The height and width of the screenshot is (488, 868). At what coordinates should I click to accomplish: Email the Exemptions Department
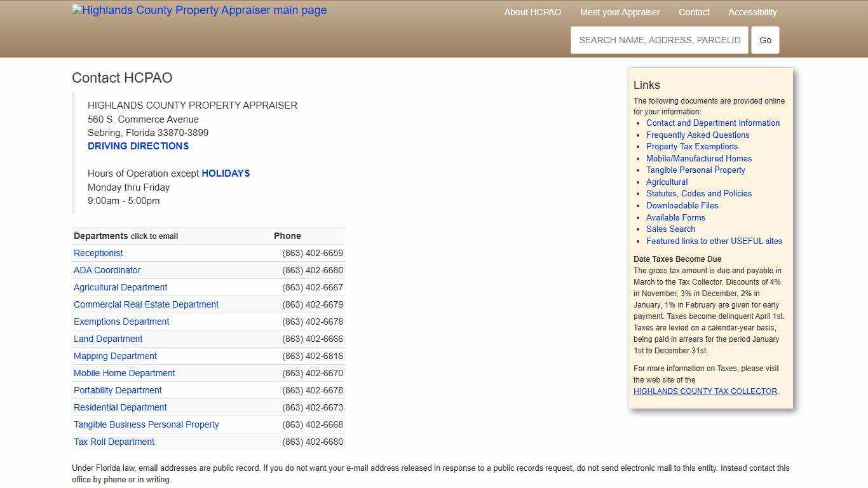[121, 322]
